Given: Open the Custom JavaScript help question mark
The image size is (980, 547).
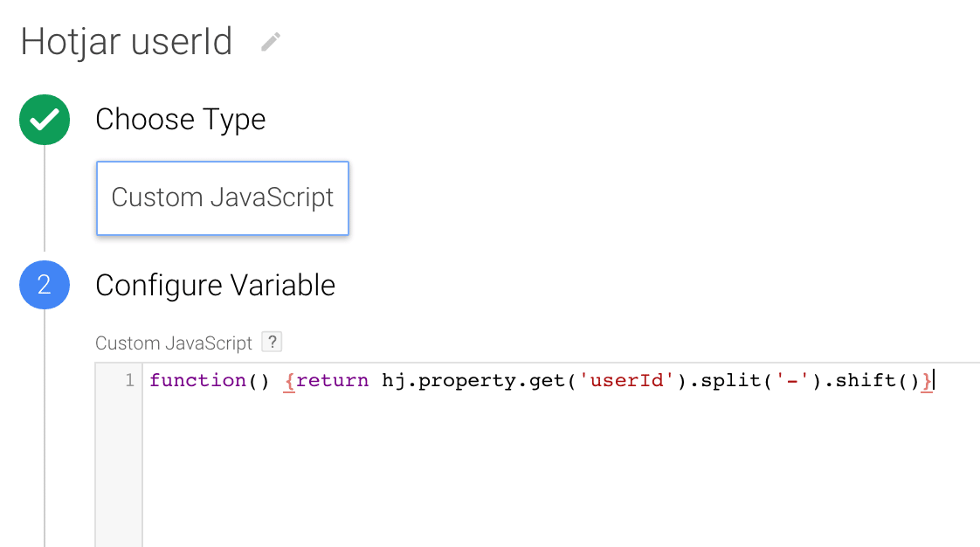Looking at the screenshot, I should (x=272, y=342).
